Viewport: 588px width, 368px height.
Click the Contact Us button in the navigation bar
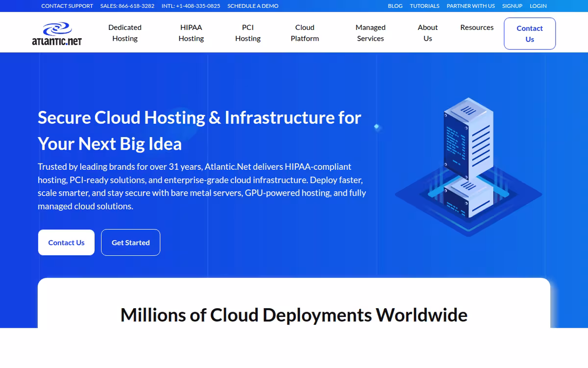(530, 33)
